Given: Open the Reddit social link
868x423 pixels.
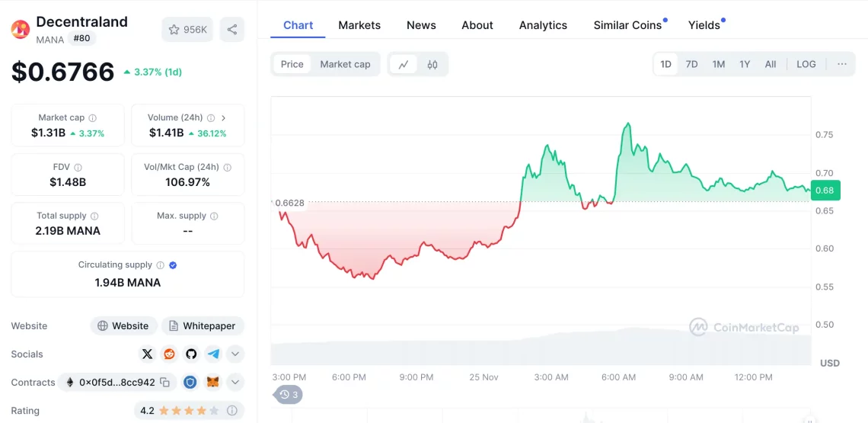Looking at the screenshot, I should pos(169,354).
